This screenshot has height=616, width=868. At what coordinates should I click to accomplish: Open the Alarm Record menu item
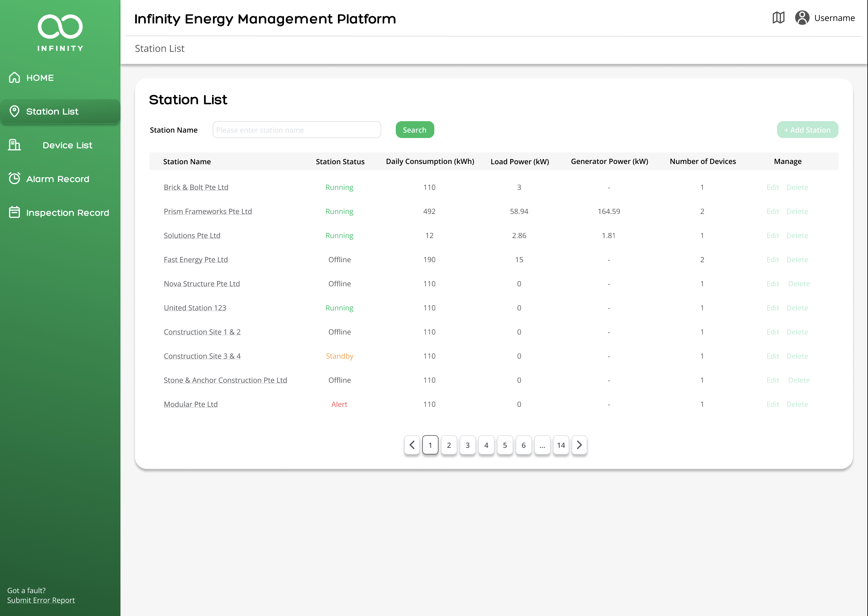click(58, 179)
